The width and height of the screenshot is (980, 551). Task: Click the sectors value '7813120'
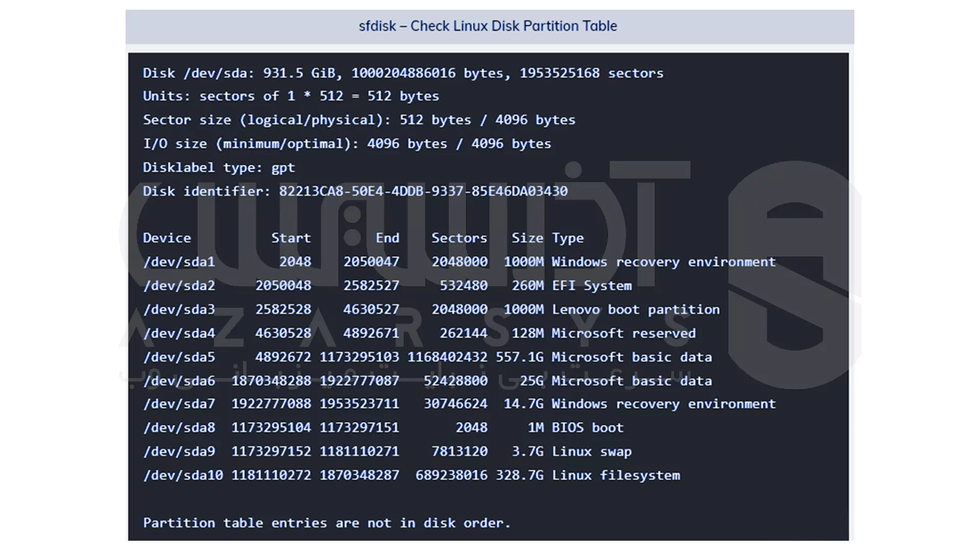pos(459,452)
